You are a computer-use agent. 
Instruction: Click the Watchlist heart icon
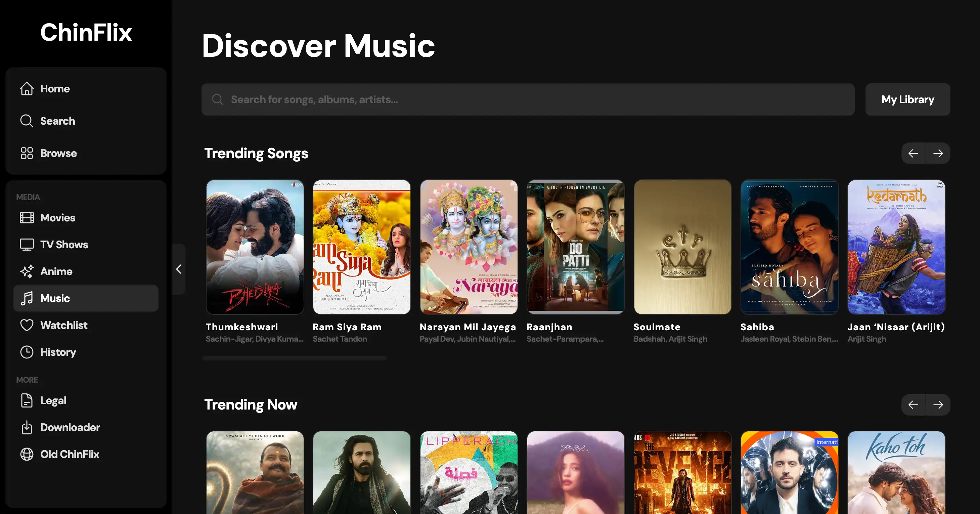point(27,325)
